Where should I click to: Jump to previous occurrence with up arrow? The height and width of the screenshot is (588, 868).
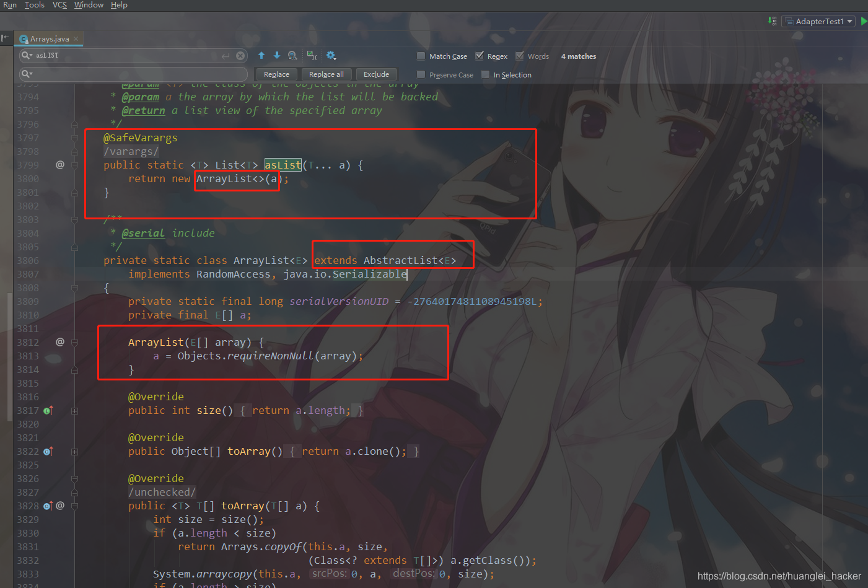[x=261, y=56]
